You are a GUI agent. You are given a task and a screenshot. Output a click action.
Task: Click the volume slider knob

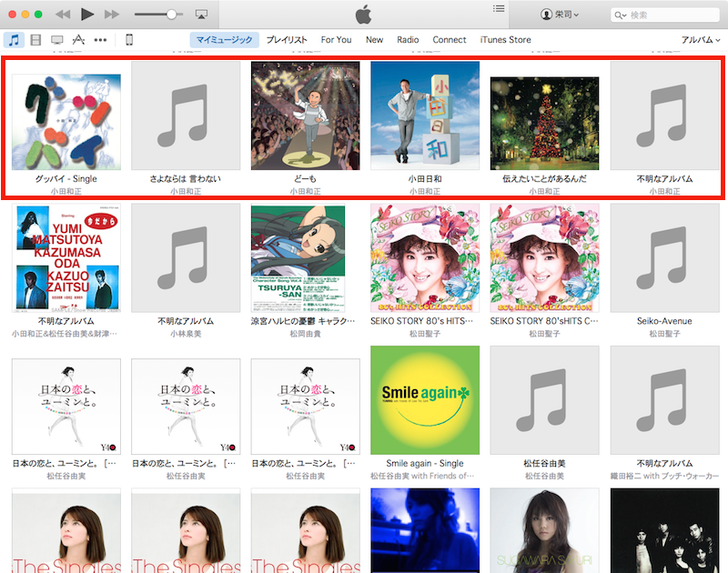point(171,15)
